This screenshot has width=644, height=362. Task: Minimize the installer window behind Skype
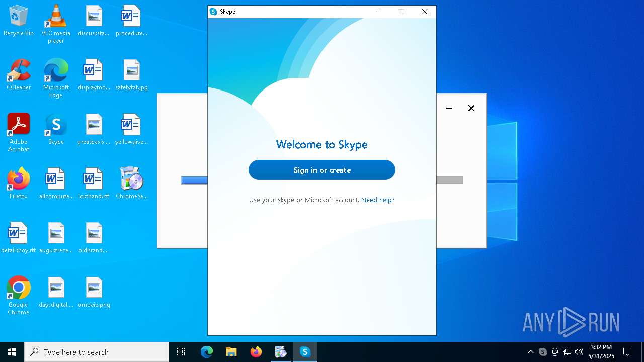[x=449, y=108]
